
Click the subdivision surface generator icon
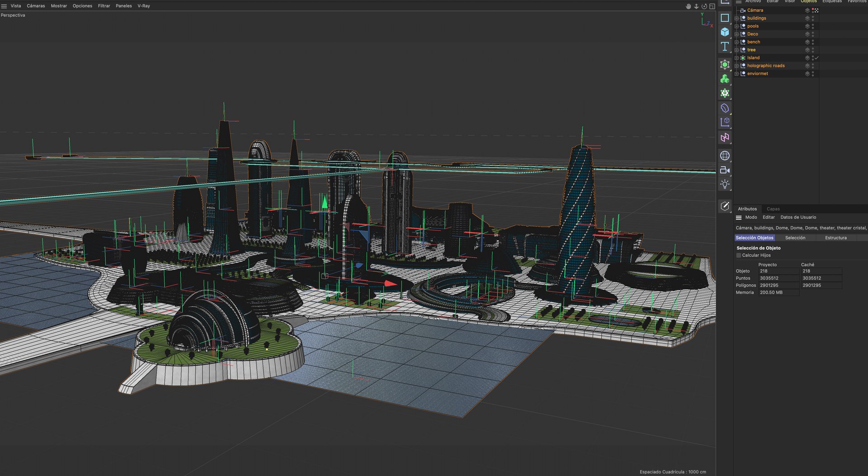pos(725,65)
